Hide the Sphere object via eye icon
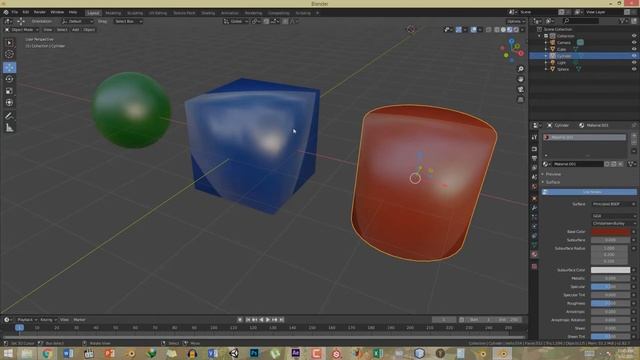The width and height of the screenshot is (640, 360). [634, 69]
